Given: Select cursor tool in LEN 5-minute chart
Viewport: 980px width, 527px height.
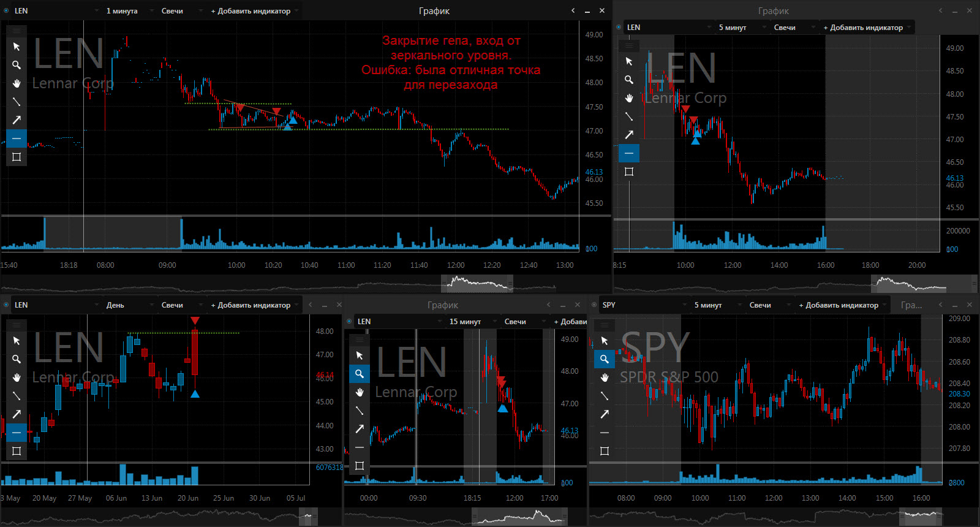Looking at the screenshot, I should click(x=629, y=61).
